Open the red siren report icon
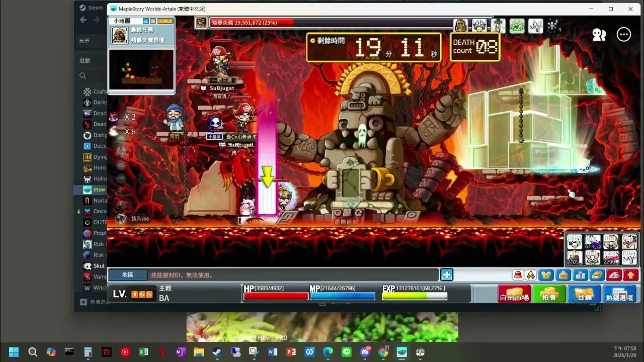 [x=518, y=275]
